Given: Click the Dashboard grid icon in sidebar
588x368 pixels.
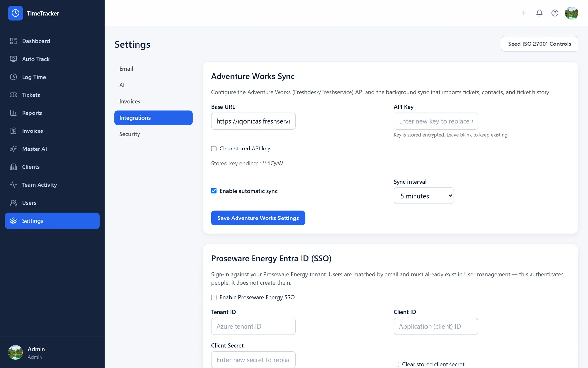Looking at the screenshot, I should tap(13, 41).
